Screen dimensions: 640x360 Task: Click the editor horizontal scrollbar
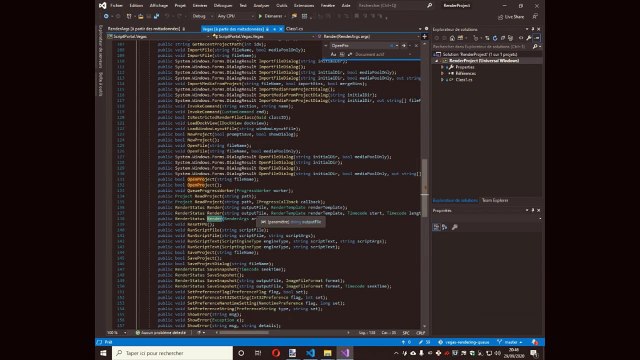282,333
